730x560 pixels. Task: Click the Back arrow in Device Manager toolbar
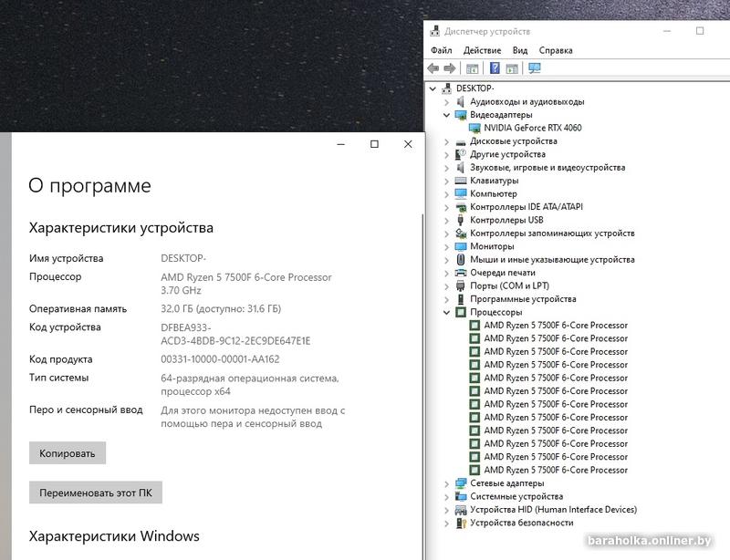[x=433, y=68]
